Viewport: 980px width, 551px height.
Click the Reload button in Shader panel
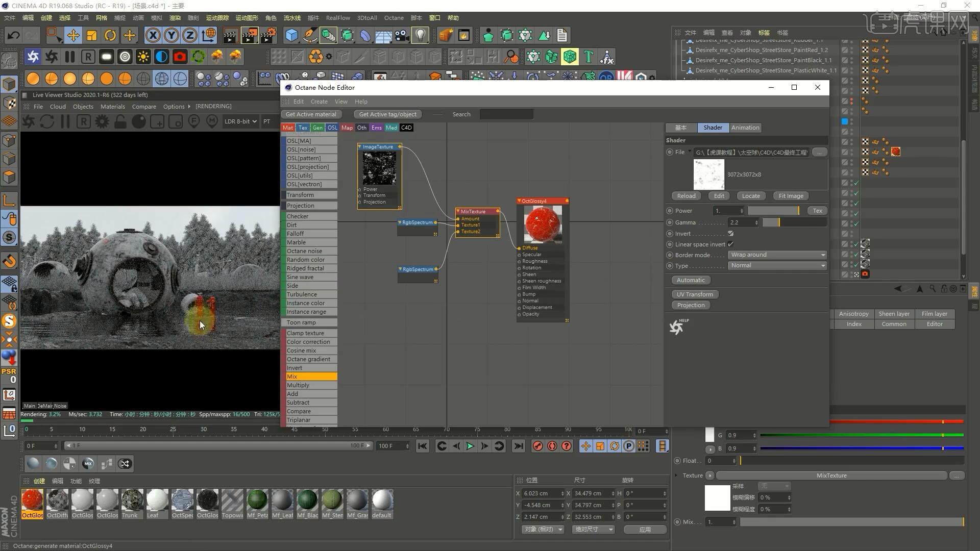686,196
